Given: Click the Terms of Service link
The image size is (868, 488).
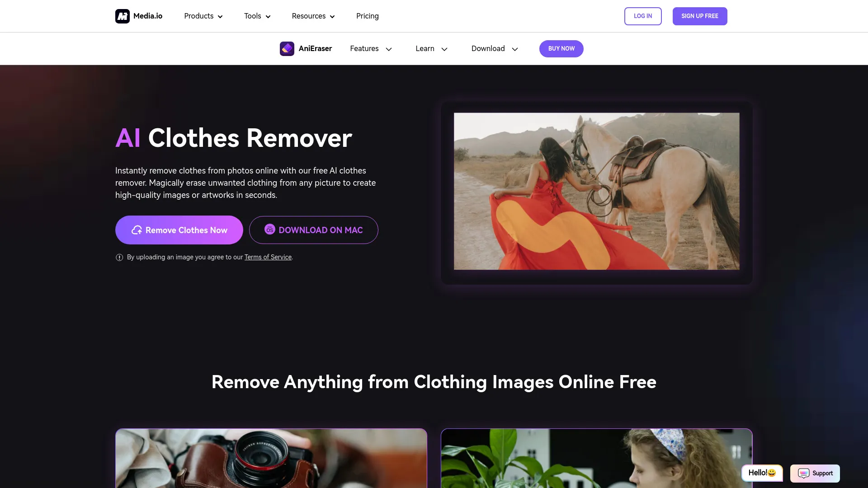Looking at the screenshot, I should [x=268, y=256].
